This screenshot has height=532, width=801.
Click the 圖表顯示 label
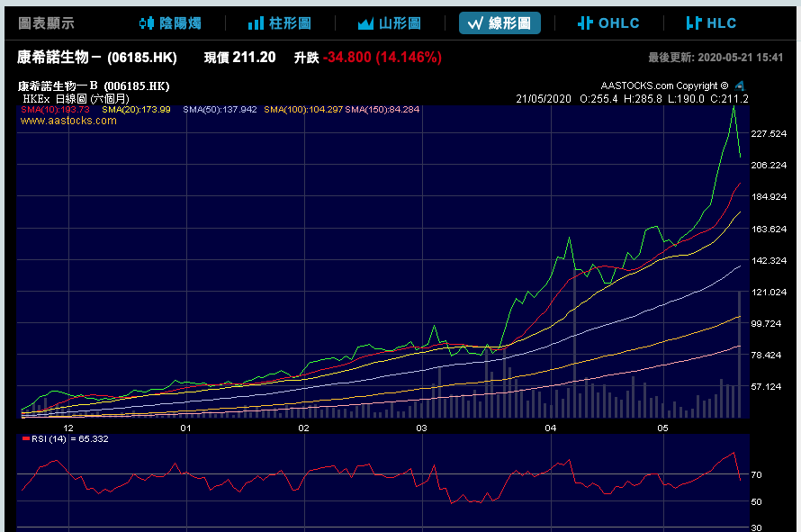pos(46,23)
